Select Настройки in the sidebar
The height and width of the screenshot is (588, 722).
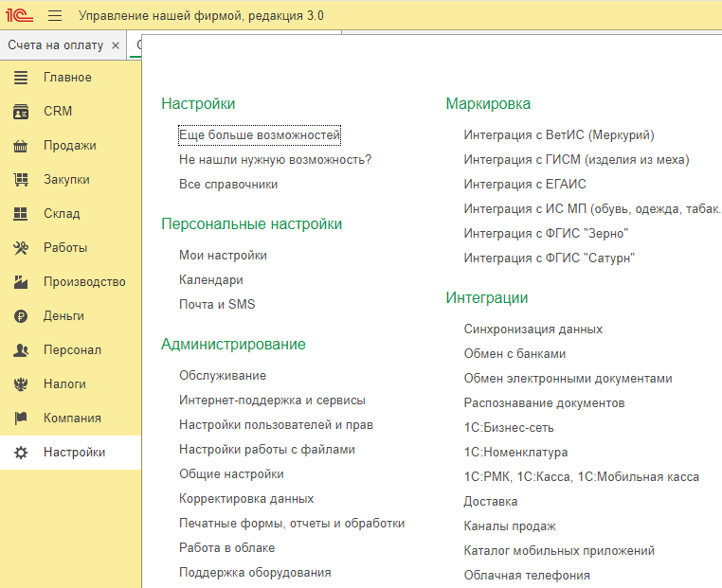(74, 453)
